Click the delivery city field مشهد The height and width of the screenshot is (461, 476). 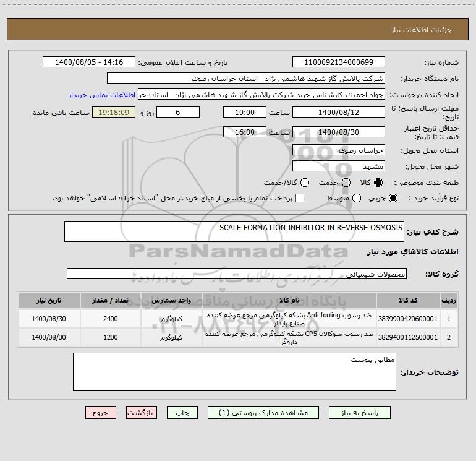tap(339, 166)
